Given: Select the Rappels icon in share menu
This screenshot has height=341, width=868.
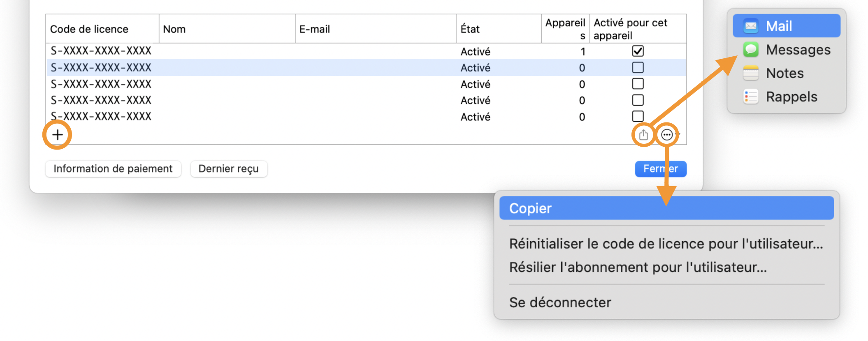Looking at the screenshot, I should pos(751,97).
